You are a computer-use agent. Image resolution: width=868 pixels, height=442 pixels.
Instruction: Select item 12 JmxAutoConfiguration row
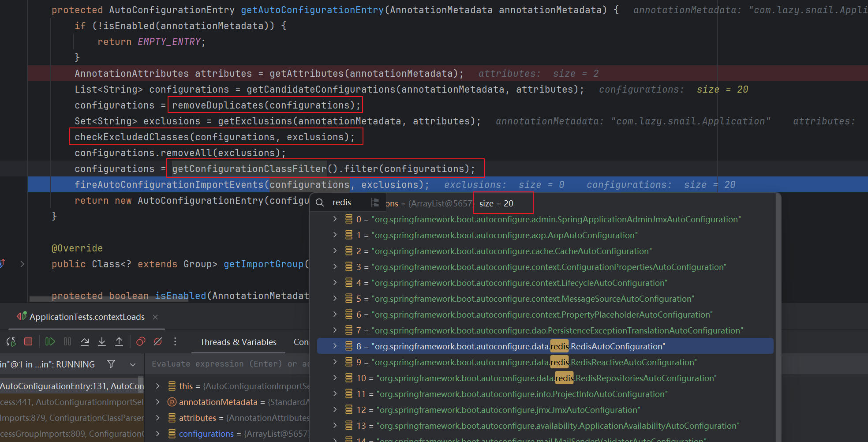tap(545, 410)
